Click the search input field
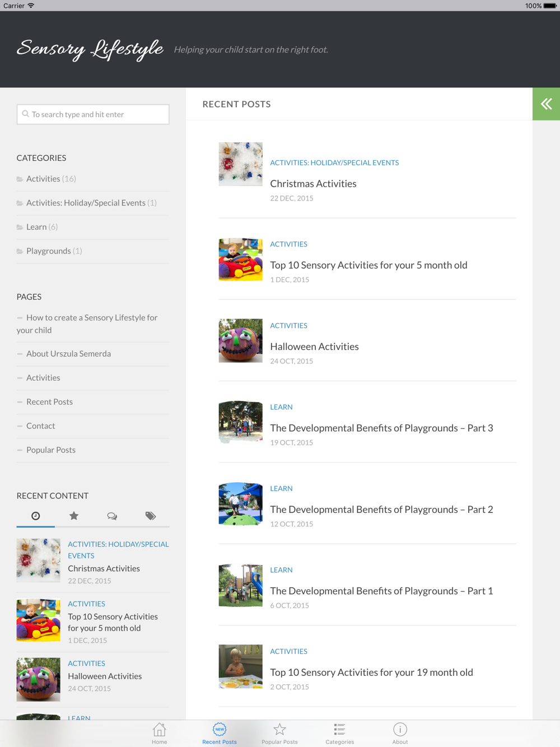Viewport: 560px width, 747px height. pyautogui.click(x=93, y=114)
